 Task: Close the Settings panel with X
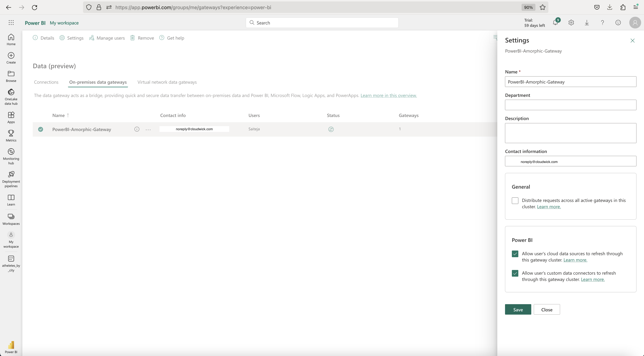coord(632,40)
